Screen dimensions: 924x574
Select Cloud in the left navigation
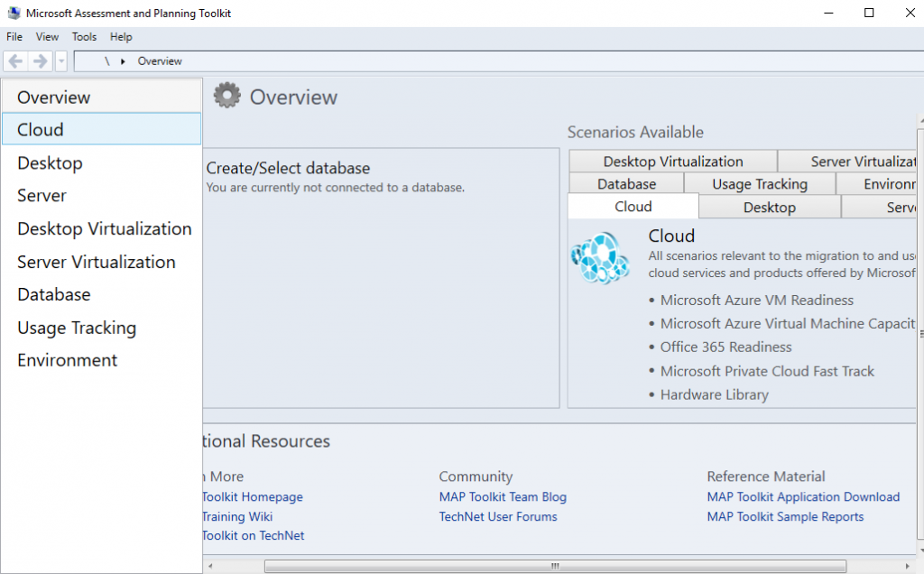pyautogui.click(x=101, y=129)
